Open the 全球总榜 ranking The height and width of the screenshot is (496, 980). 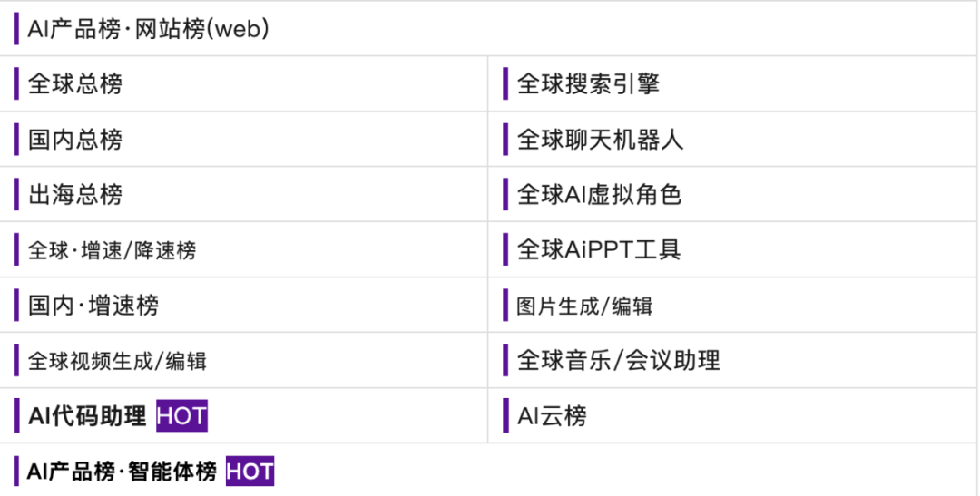tap(75, 83)
